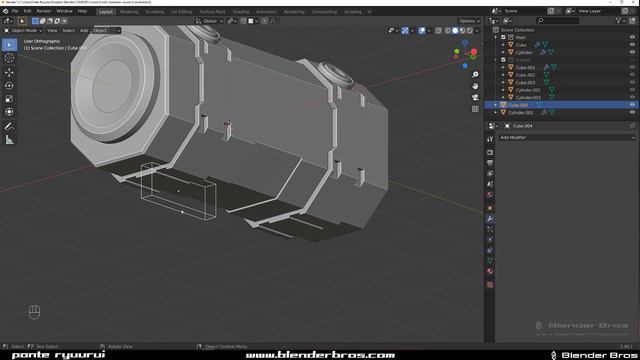The width and height of the screenshot is (640, 360).
Task: Open the World properties tab icon
Action: click(x=490, y=195)
